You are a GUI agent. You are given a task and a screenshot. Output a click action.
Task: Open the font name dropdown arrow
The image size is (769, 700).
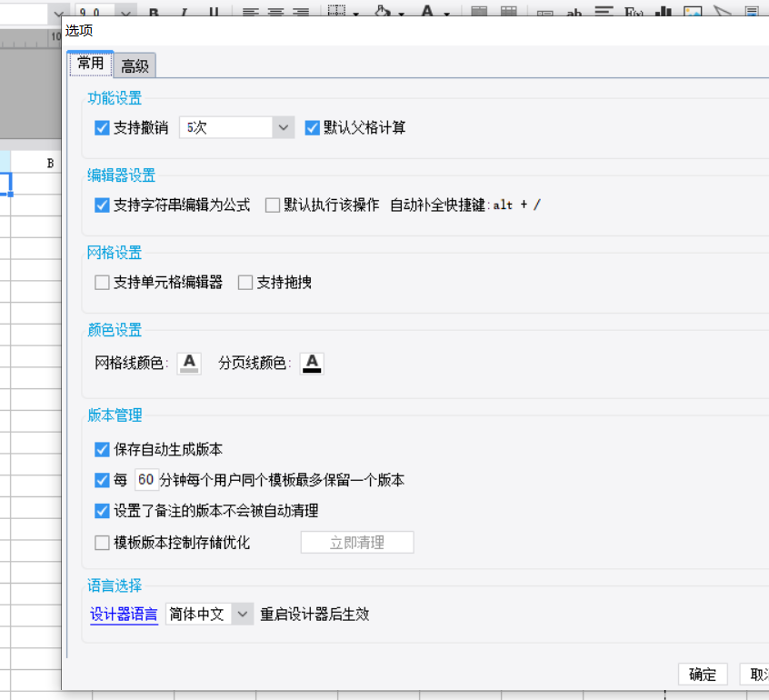58,14
